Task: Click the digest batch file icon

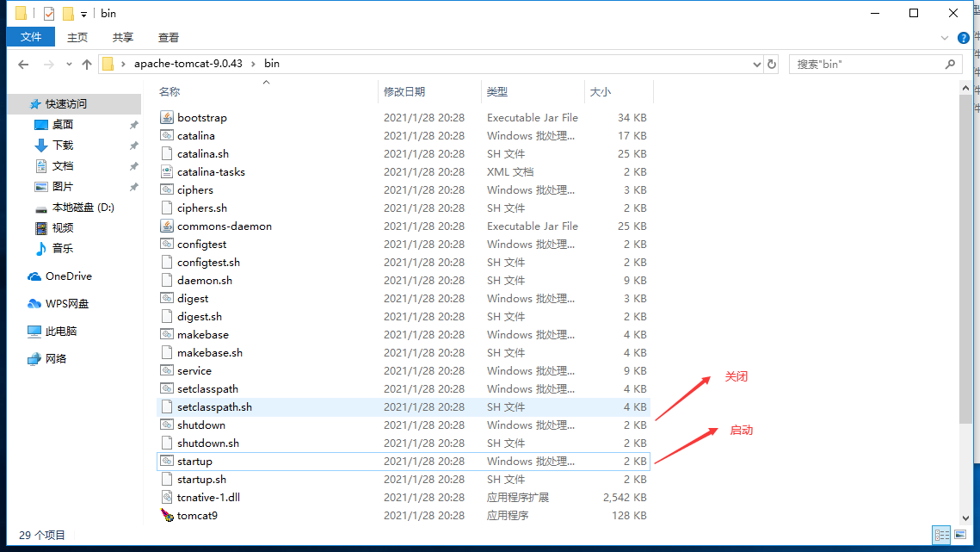Action: pyautogui.click(x=167, y=299)
